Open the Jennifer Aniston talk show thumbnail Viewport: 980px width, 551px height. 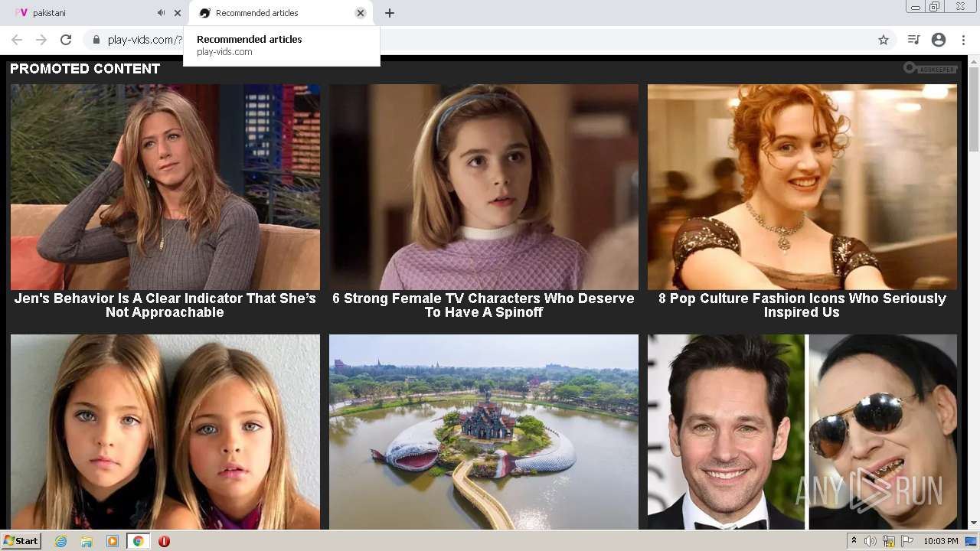tap(165, 187)
